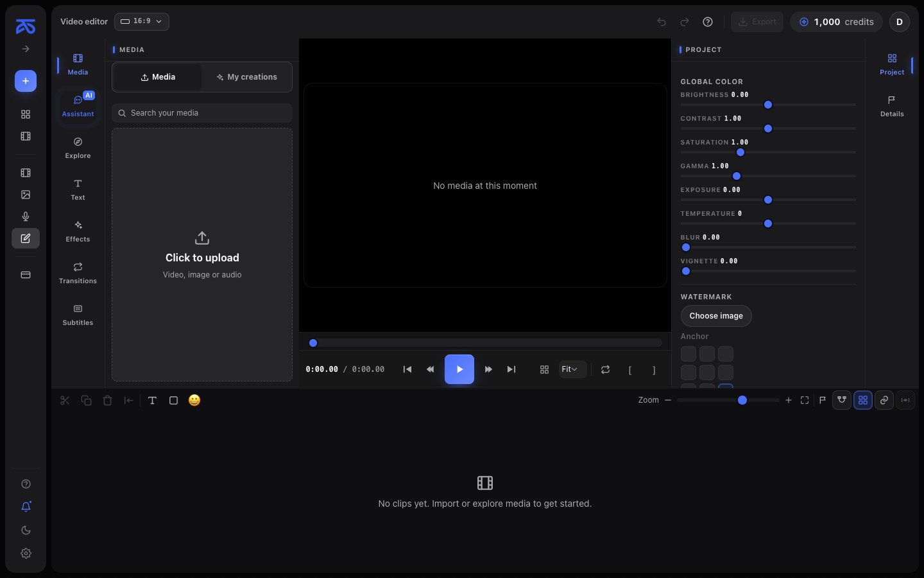Viewport: 924px width, 578px height.
Task: Click the grid icon next to Fit
Action: [544, 369]
